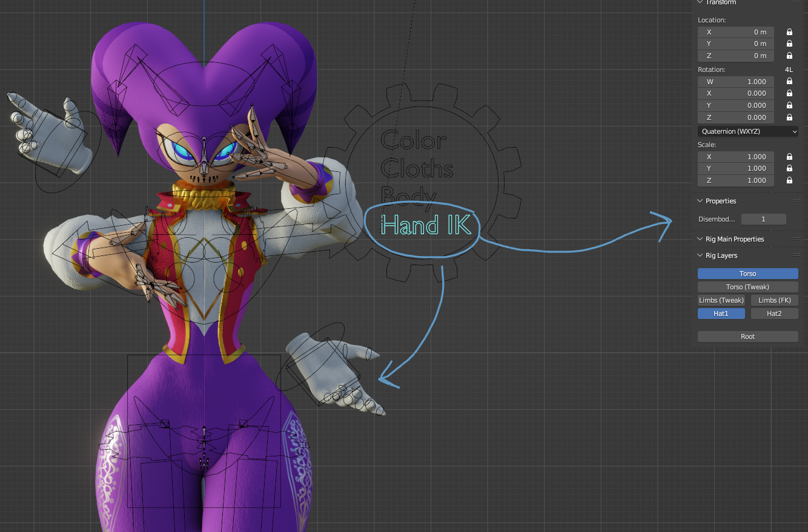Screen dimensions: 808x532
Task: Click the Rotation W value field
Action: [736, 81]
